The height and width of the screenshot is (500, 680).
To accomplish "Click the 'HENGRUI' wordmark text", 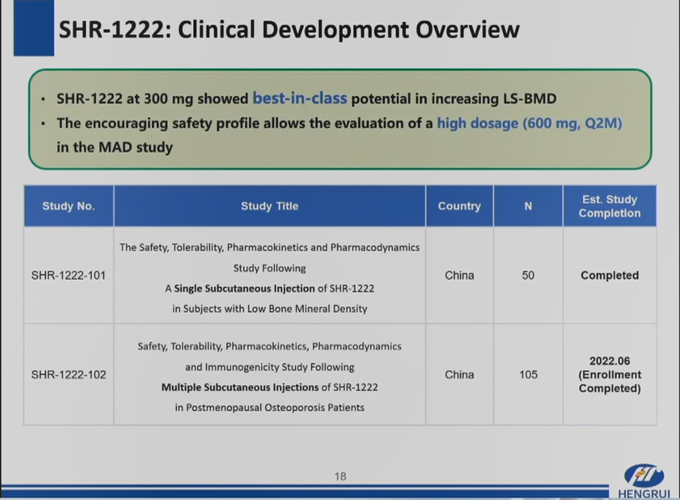I will [644, 494].
